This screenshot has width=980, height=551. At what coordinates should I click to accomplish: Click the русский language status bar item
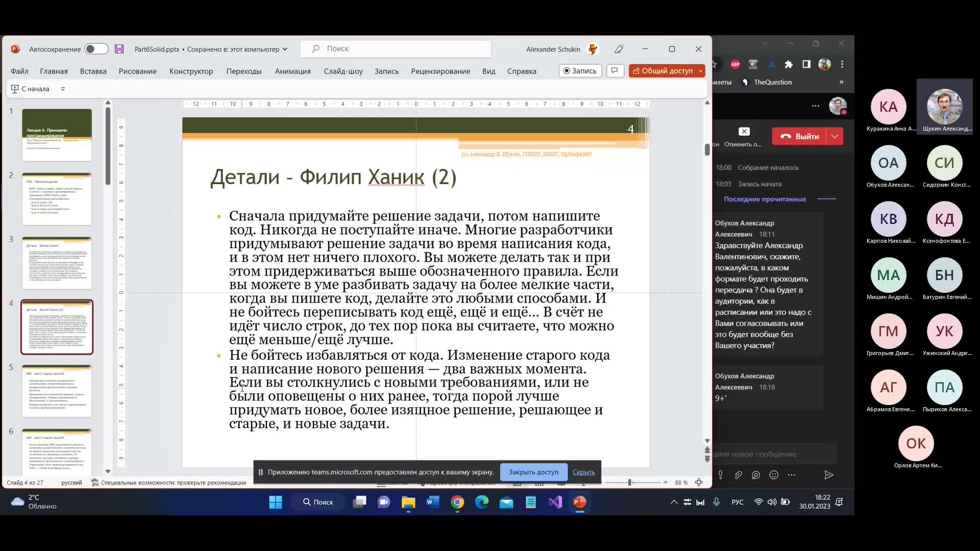tap(71, 483)
